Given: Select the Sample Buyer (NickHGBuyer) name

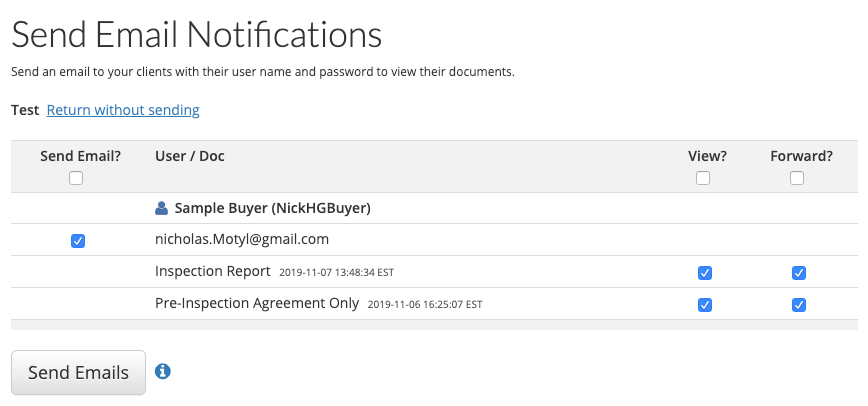Looking at the screenshot, I should point(272,208).
